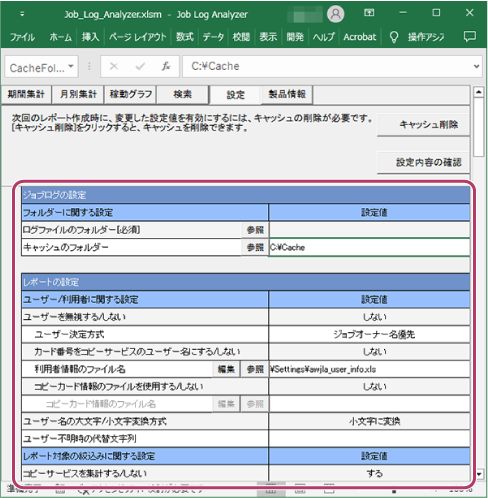
Task: Minimize the Excel window
Action: coord(403,13)
